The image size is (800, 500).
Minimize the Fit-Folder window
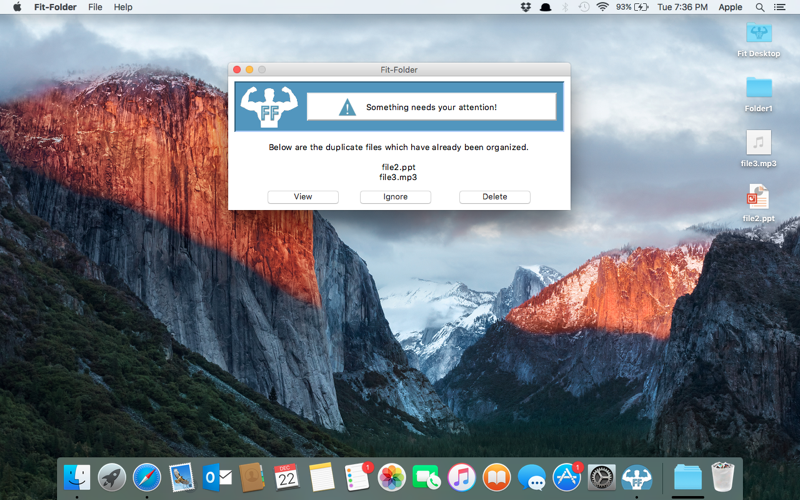click(249, 69)
